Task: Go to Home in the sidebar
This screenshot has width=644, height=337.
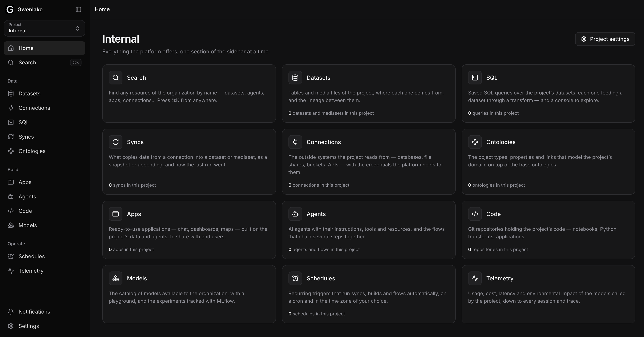Action: 45,48
